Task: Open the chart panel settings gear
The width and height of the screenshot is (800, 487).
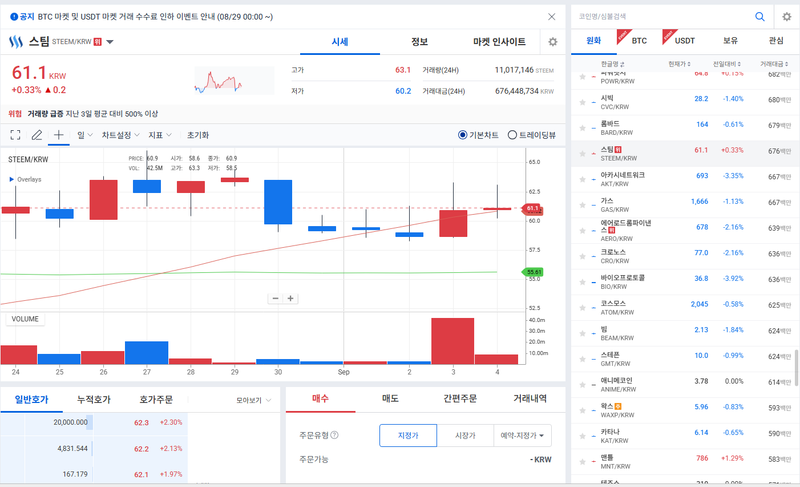Action: pyautogui.click(x=553, y=42)
